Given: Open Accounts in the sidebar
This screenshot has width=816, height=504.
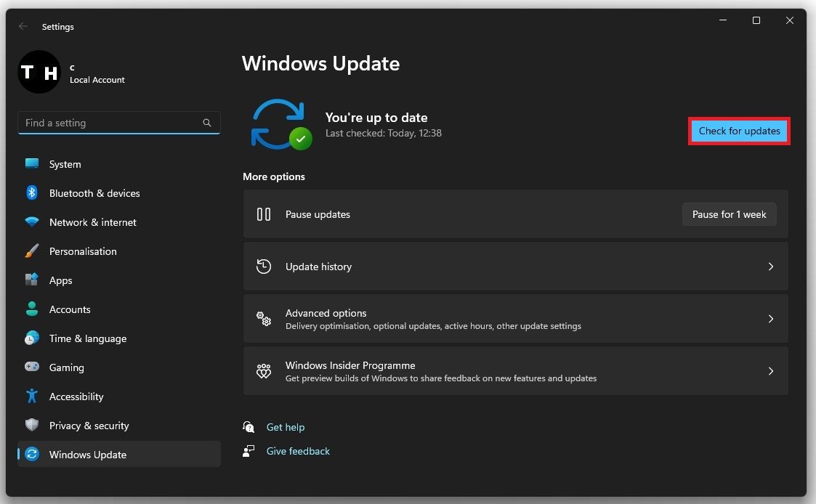Looking at the screenshot, I should (x=70, y=309).
